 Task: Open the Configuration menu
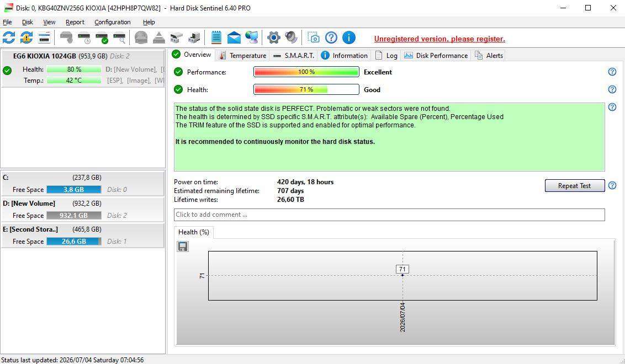(x=113, y=22)
